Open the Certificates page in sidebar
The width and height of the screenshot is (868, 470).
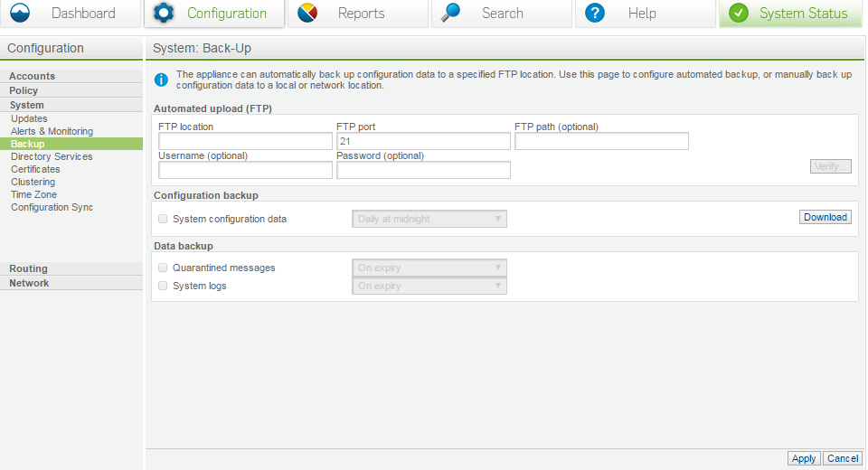35,169
